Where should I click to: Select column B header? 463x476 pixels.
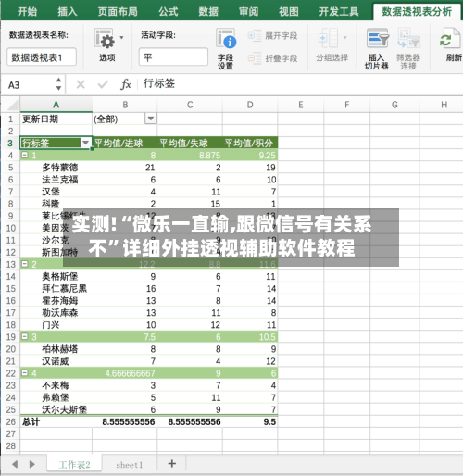pyautogui.click(x=125, y=105)
